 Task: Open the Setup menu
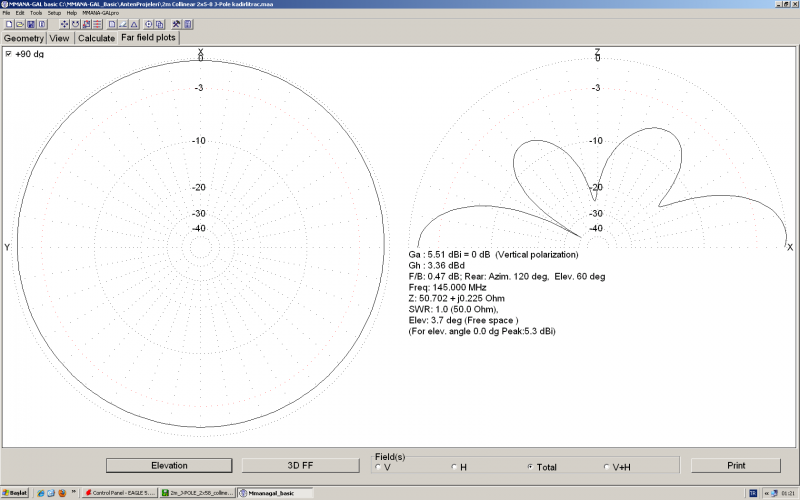[x=54, y=13]
